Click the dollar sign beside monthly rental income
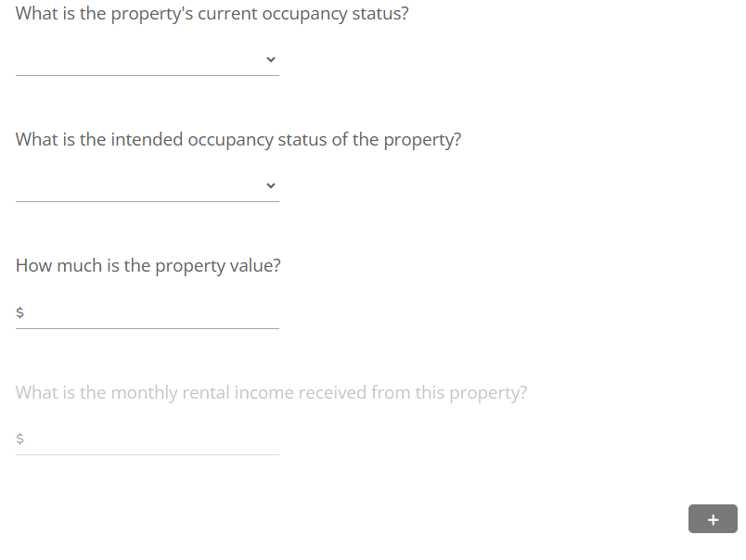The width and height of the screenshot is (746, 560). (20, 439)
